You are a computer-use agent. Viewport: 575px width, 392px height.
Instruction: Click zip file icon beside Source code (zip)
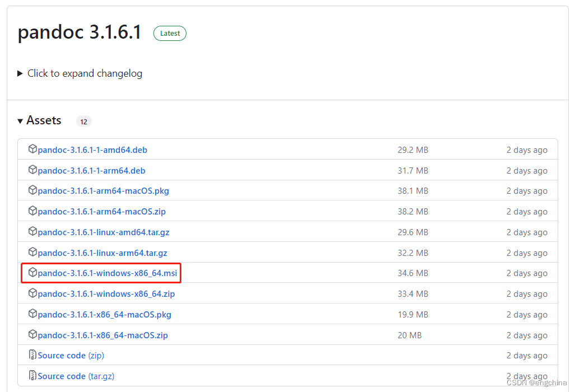point(32,354)
